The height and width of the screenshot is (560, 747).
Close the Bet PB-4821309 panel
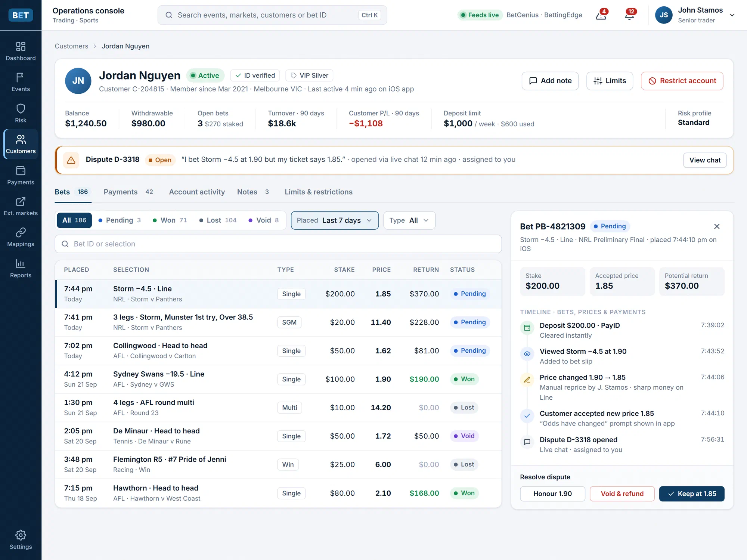[x=717, y=226]
